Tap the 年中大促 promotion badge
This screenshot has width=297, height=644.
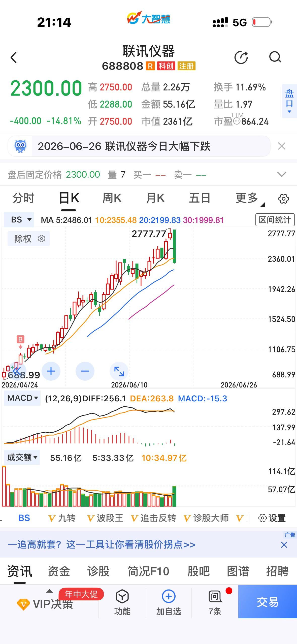coord(81,594)
